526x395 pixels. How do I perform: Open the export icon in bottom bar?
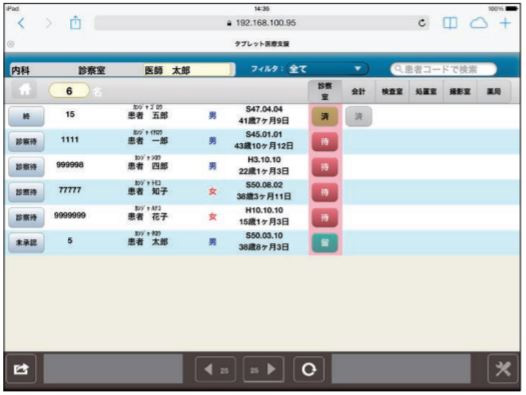point(21,369)
